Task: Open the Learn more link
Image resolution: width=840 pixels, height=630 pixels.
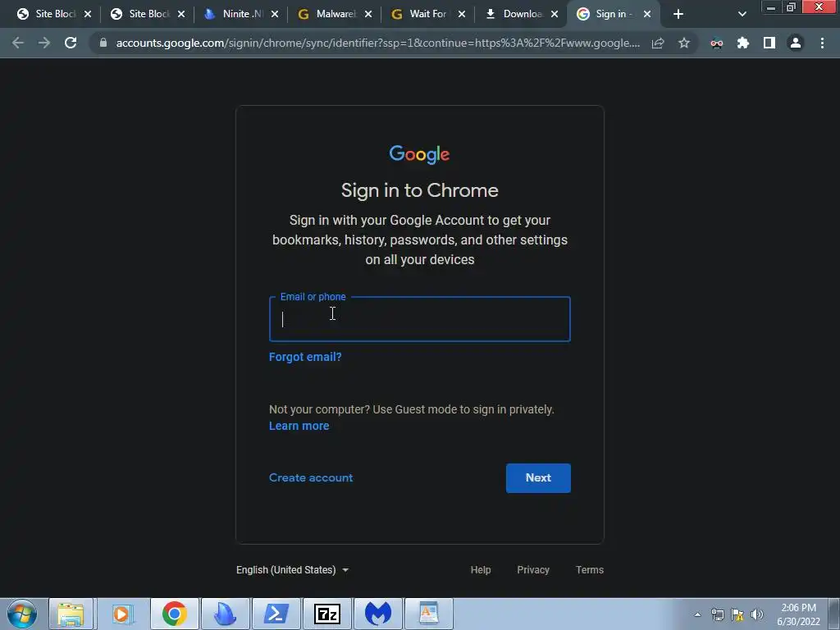Action: 299,426
